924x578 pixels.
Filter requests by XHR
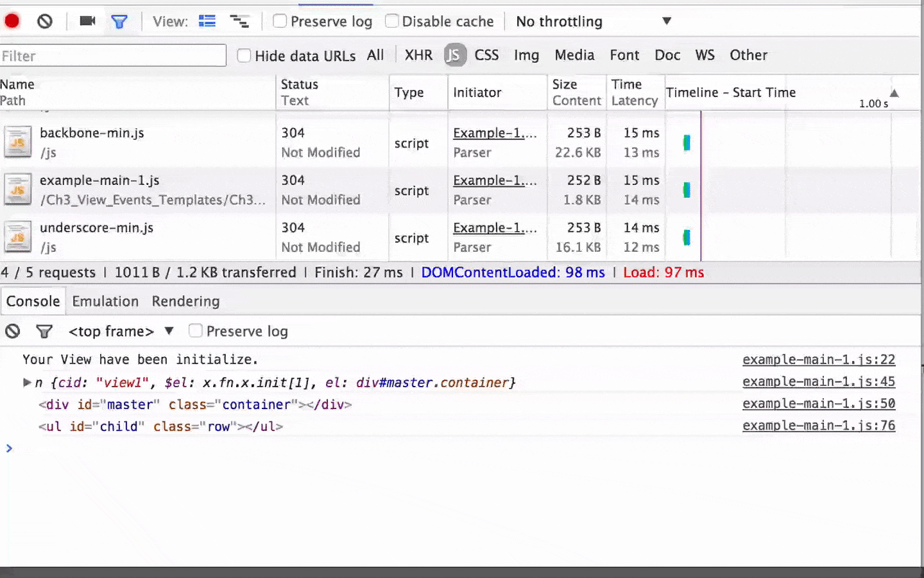[x=419, y=55]
